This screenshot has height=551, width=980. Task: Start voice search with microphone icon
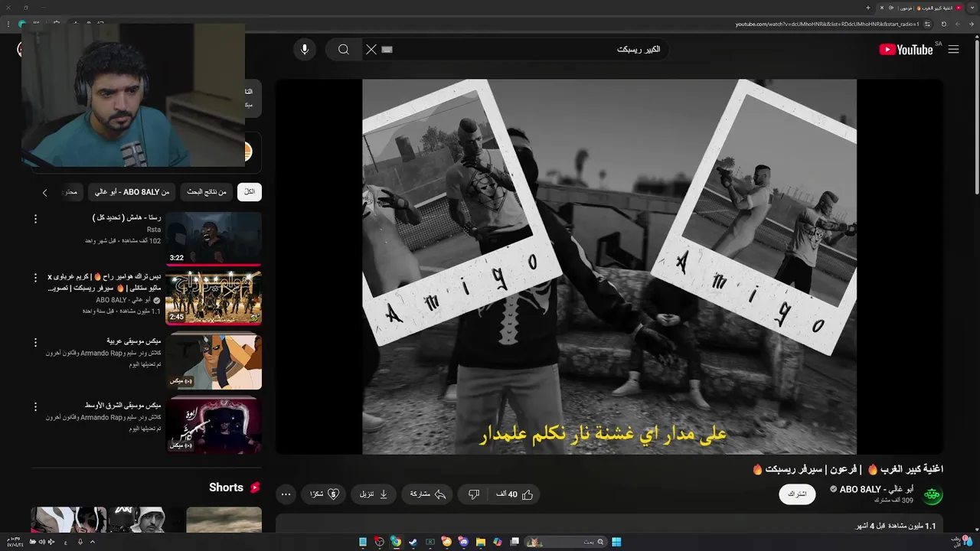pos(305,49)
